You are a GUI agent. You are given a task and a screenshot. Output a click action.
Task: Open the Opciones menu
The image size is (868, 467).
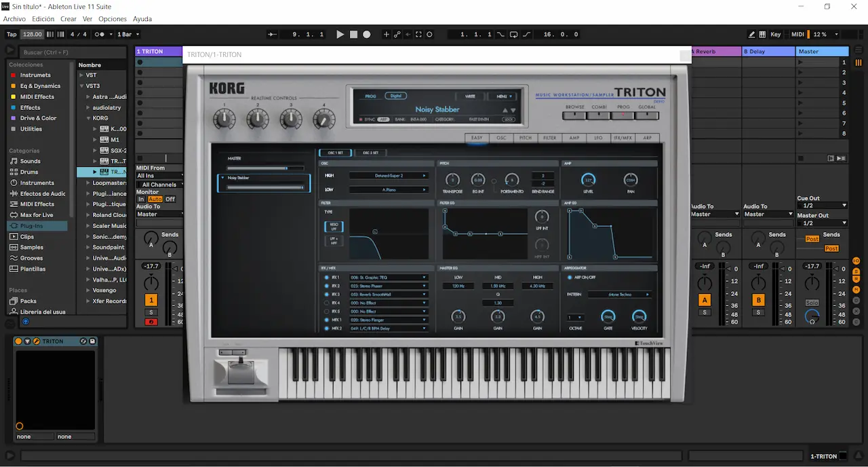113,19
